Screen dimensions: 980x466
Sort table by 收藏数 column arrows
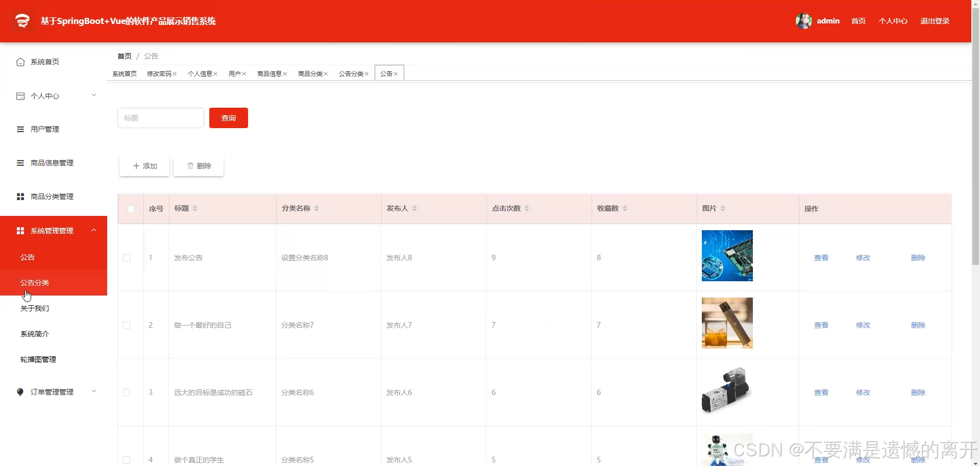click(x=625, y=208)
